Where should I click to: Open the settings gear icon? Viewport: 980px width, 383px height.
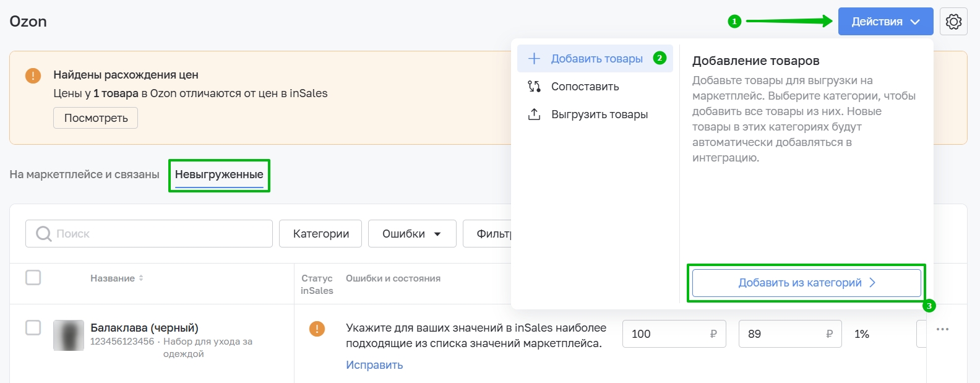953,22
